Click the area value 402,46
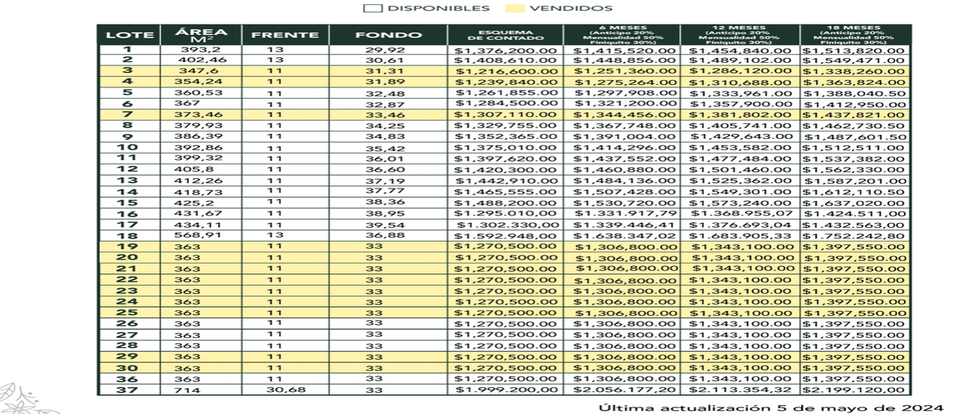The width and height of the screenshot is (980, 414). (x=203, y=60)
